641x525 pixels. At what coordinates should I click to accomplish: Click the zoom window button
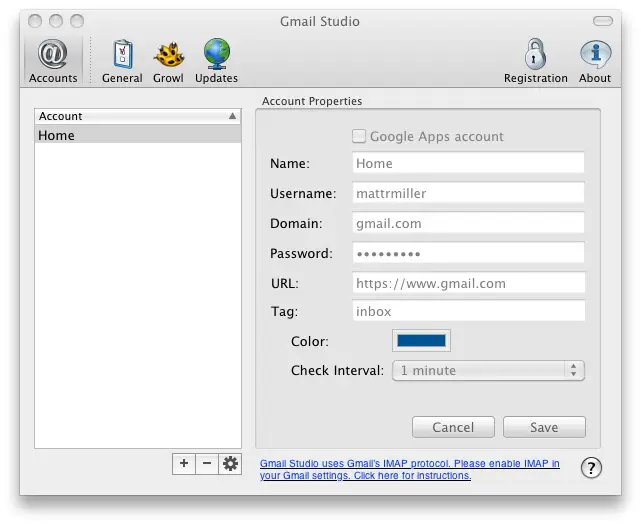tap(77, 21)
